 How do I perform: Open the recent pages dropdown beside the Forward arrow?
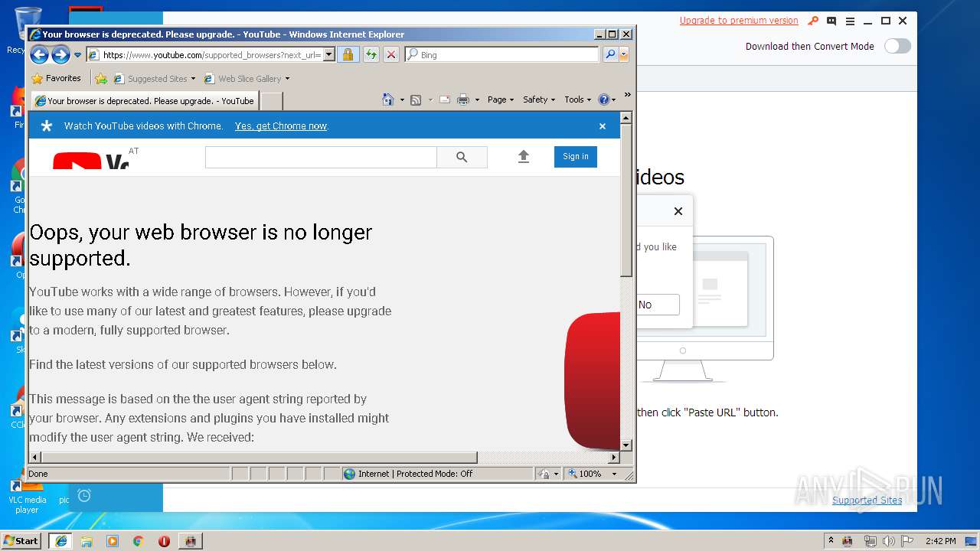pos(77,55)
